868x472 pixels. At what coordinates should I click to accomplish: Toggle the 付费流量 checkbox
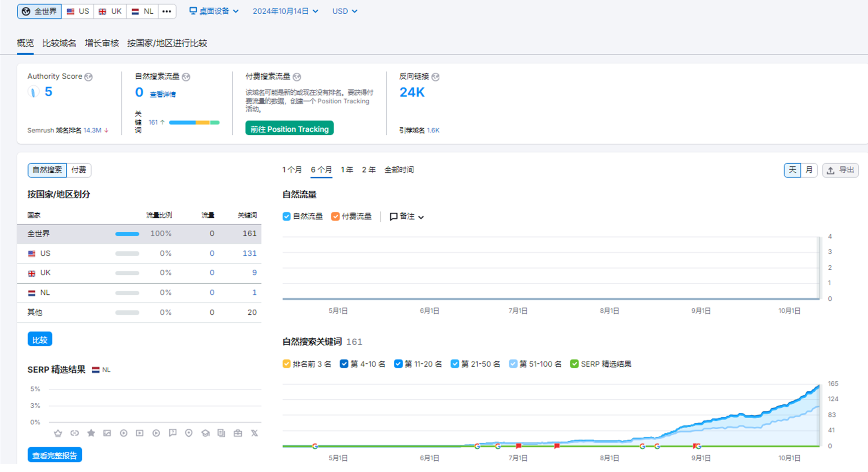click(335, 217)
